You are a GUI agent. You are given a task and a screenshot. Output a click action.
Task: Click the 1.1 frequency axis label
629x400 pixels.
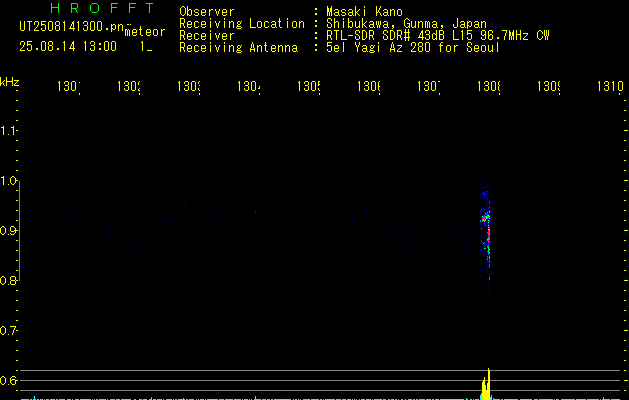8,131
